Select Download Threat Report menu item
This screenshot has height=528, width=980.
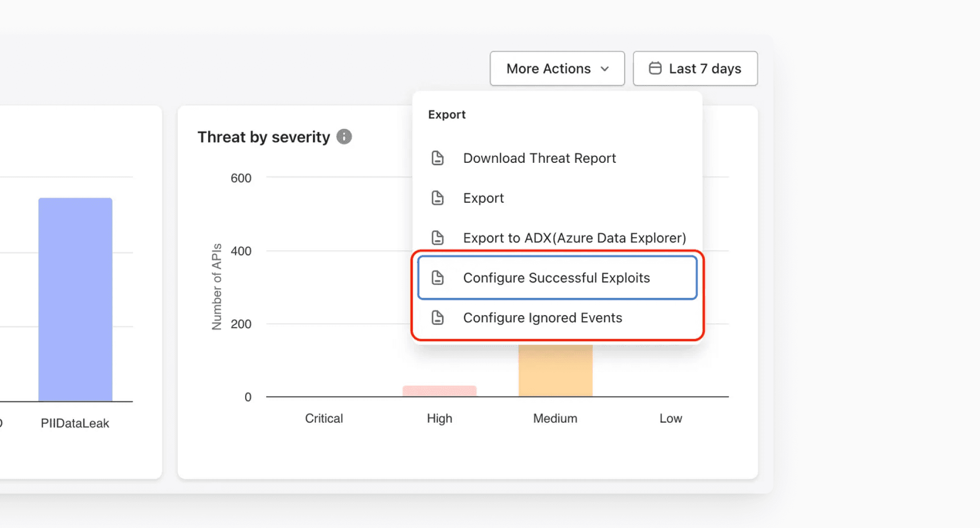(557, 158)
